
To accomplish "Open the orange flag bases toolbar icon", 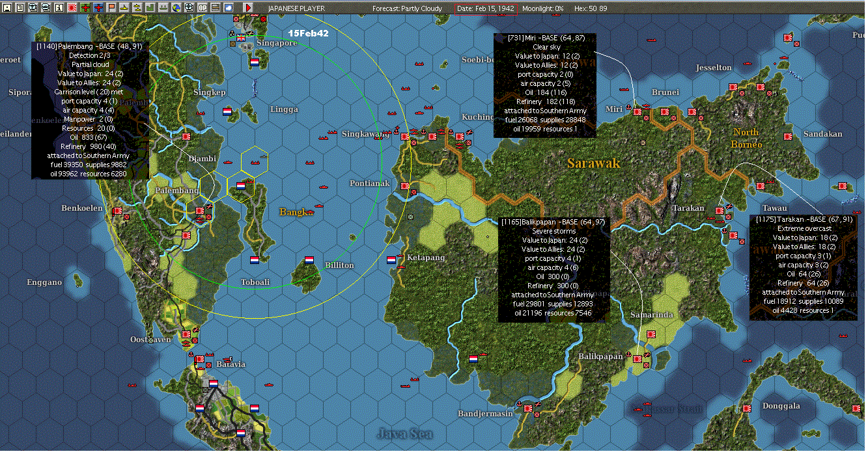I will [x=111, y=8].
